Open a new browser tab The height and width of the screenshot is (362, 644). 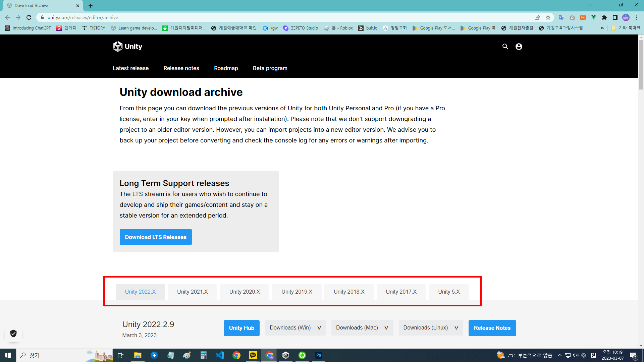(x=91, y=6)
